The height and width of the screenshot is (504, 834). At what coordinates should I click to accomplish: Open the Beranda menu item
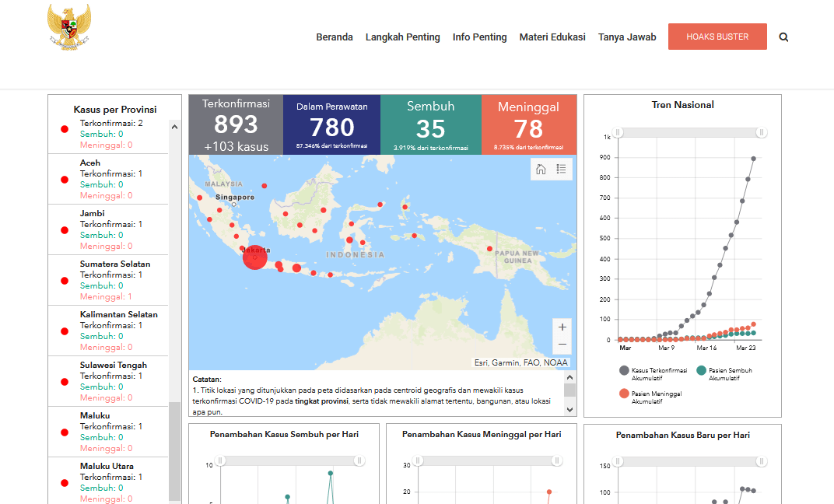coord(335,37)
